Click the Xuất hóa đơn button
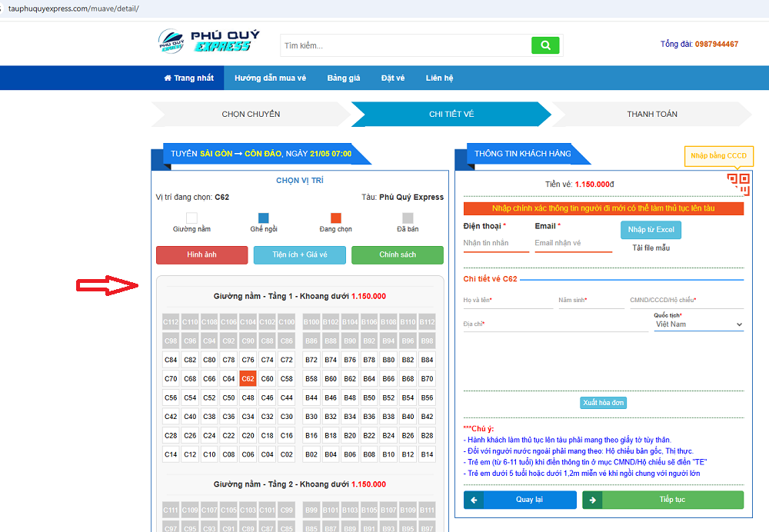Viewport: 769px width, 532px height. pos(603,403)
